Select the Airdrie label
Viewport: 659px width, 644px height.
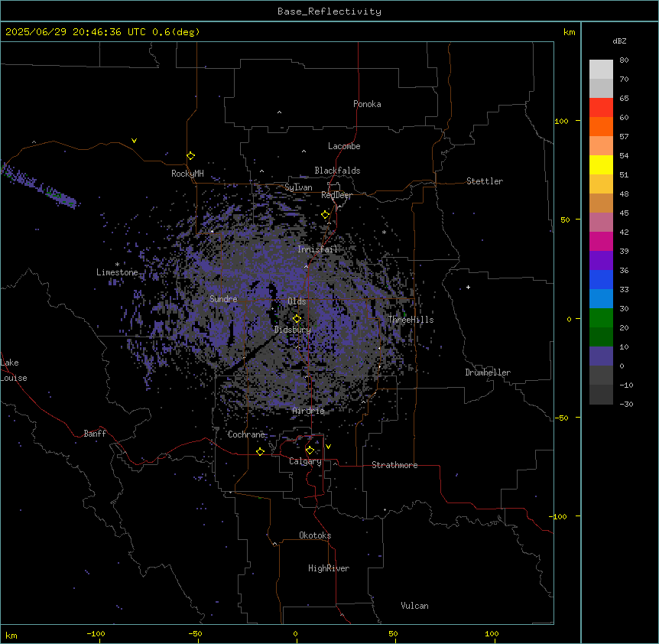click(309, 411)
